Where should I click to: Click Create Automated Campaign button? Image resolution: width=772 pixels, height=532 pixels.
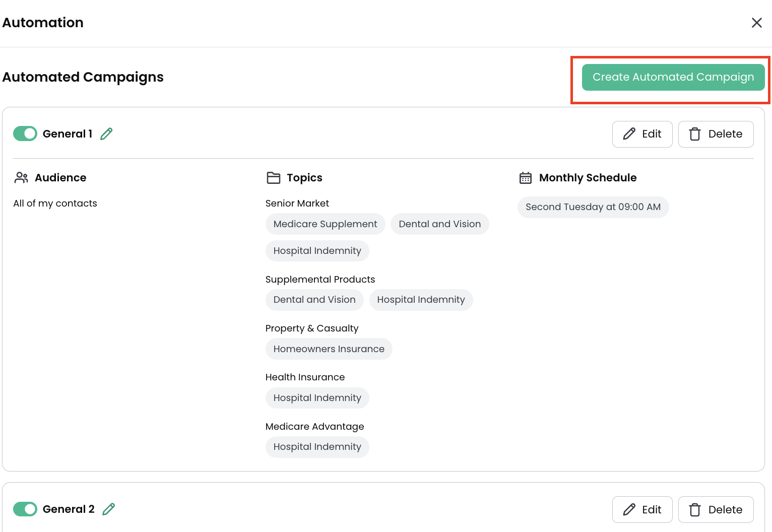tap(673, 77)
